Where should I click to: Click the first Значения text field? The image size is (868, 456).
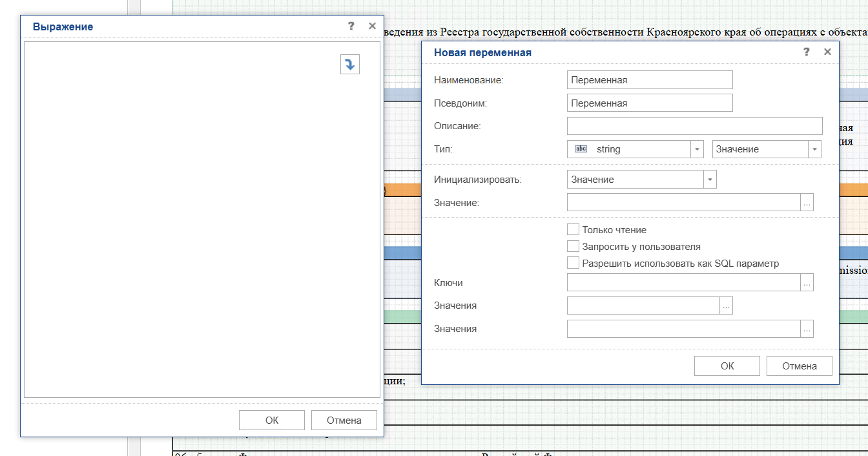(643, 306)
